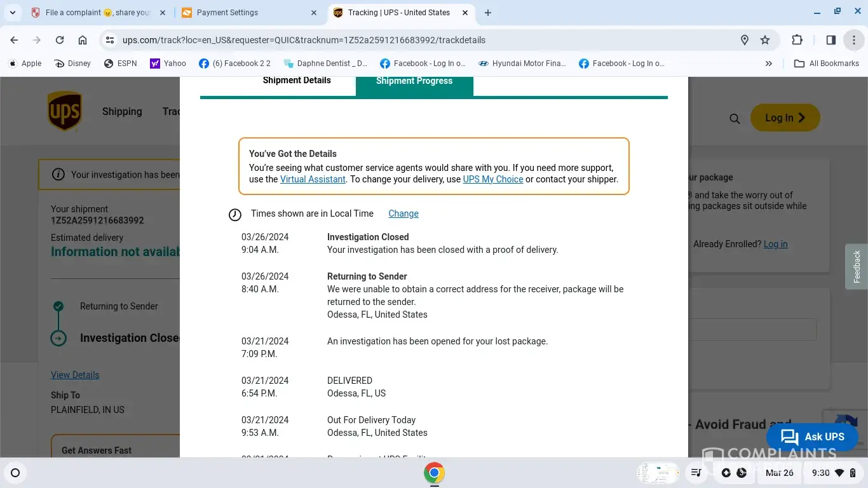868x488 pixels.
Task: Click the DELIVERED status entry
Action: pyautogui.click(x=349, y=381)
